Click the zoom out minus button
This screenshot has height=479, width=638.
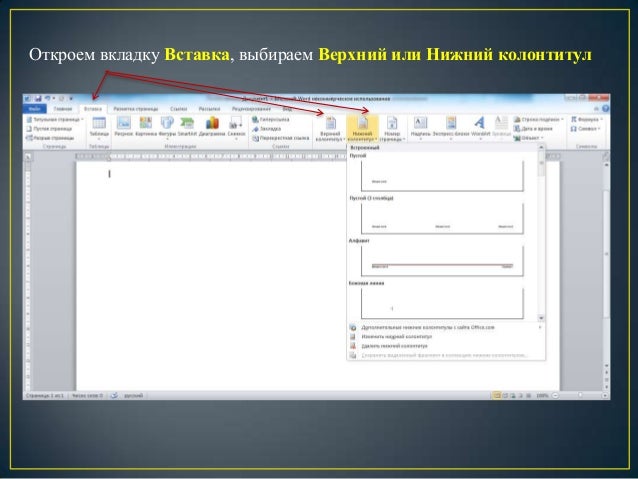[x=556, y=396]
